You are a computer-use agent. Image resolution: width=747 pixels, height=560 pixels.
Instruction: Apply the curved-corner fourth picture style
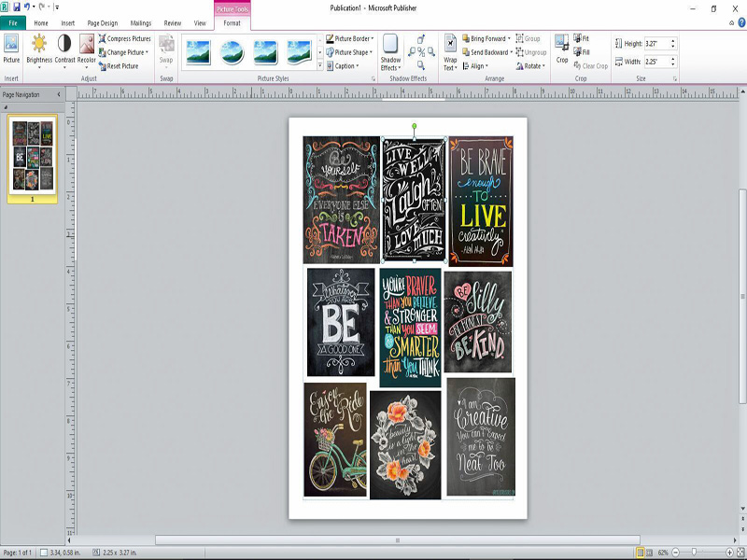pyautogui.click(x=299, y=52)
